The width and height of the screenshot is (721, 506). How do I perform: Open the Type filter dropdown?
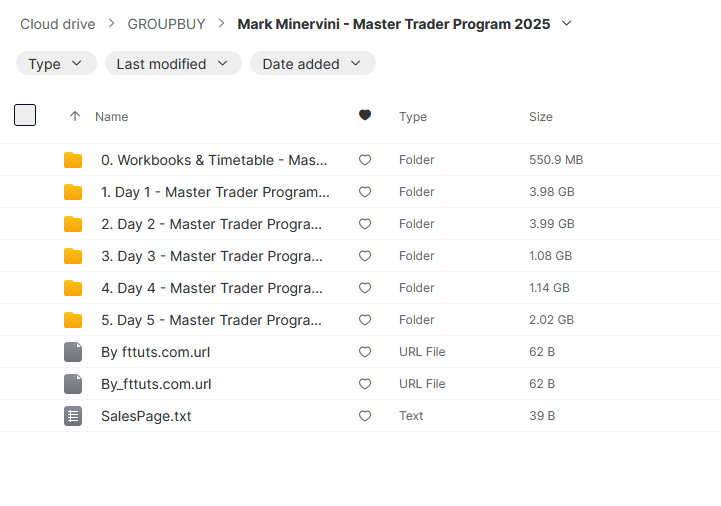coord(56,64)
